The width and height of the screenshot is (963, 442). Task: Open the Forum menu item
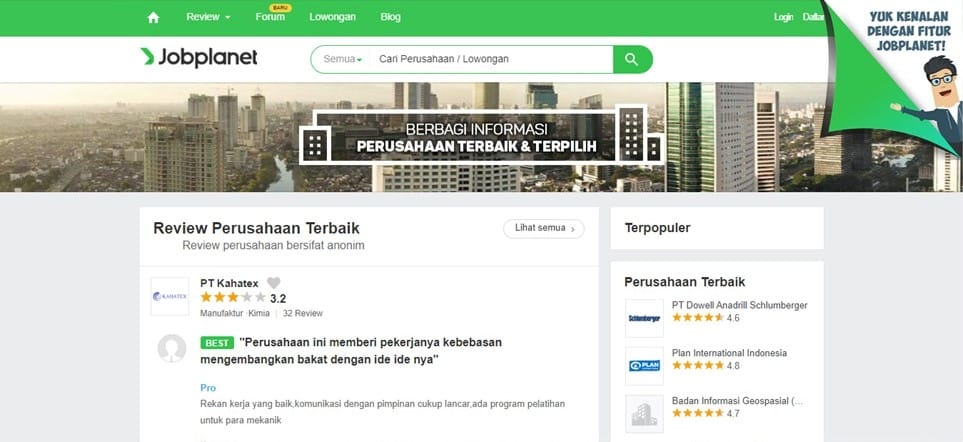tap(270, 17)
